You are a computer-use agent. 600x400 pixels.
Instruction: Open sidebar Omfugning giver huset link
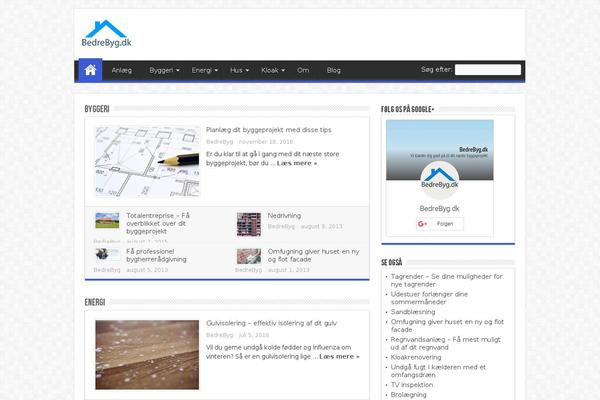click(447, 326)
